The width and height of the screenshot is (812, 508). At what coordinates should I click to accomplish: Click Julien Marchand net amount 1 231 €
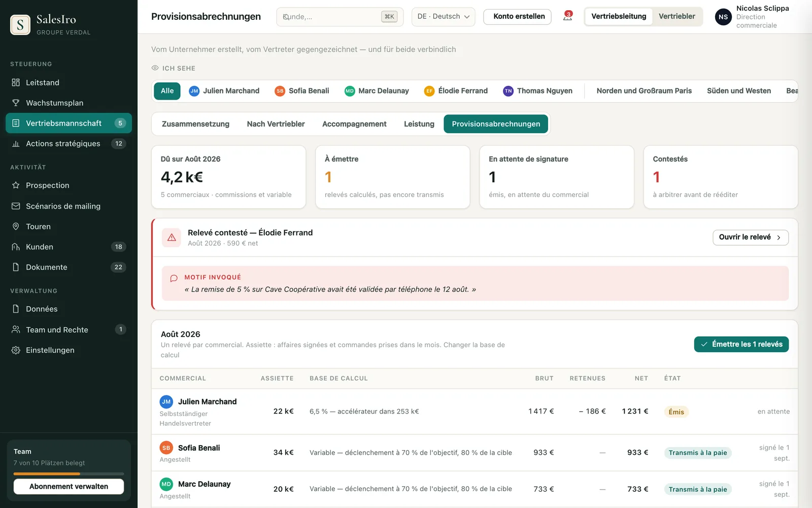(635, 411)
